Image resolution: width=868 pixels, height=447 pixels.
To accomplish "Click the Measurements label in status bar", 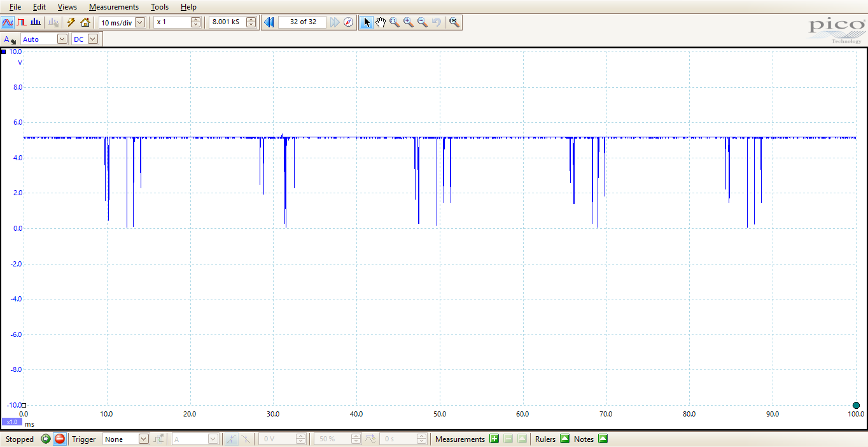I will coord(460,439).
